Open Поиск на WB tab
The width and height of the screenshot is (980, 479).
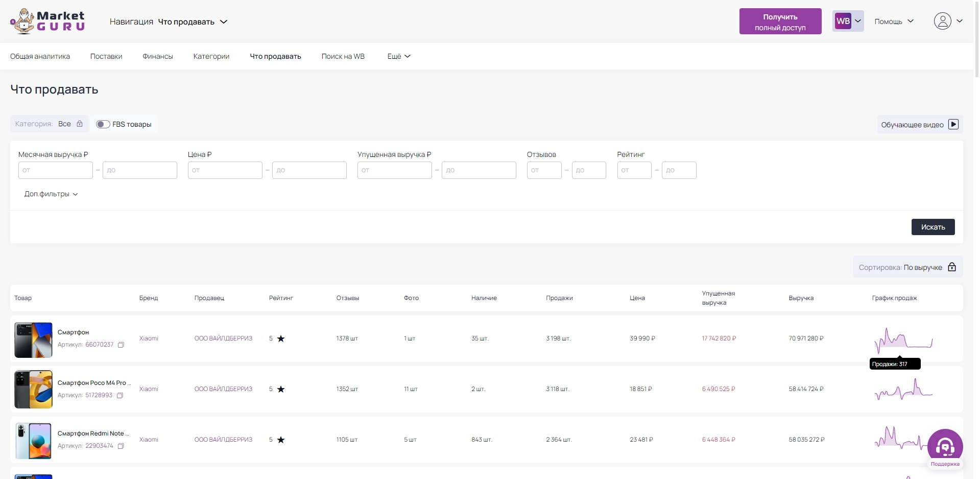pyautogui.click(x=343, y=56)
